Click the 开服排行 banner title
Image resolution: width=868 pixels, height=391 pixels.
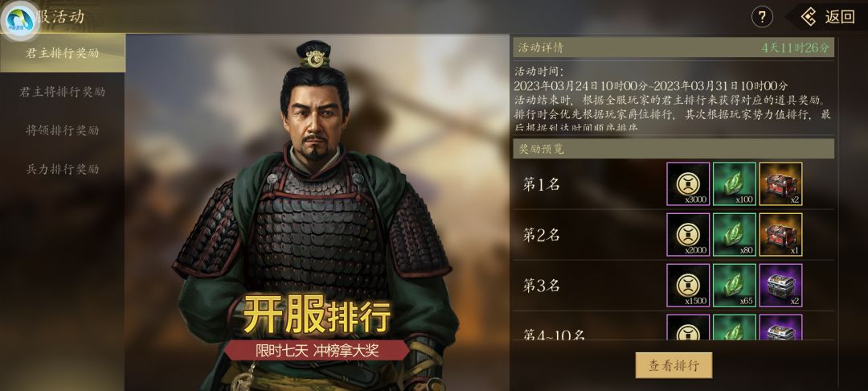click(317, 315)
